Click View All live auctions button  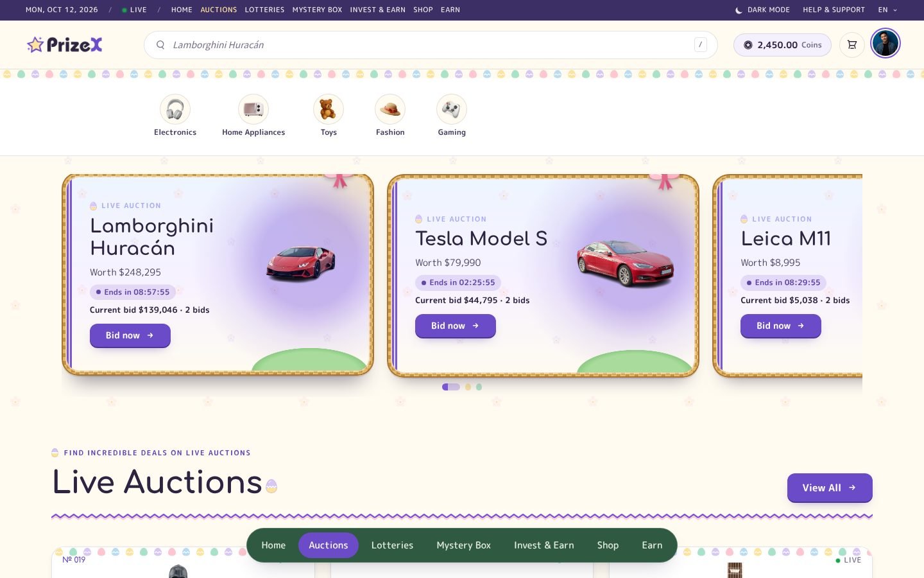pyautogui.click(x=830, y=487)
